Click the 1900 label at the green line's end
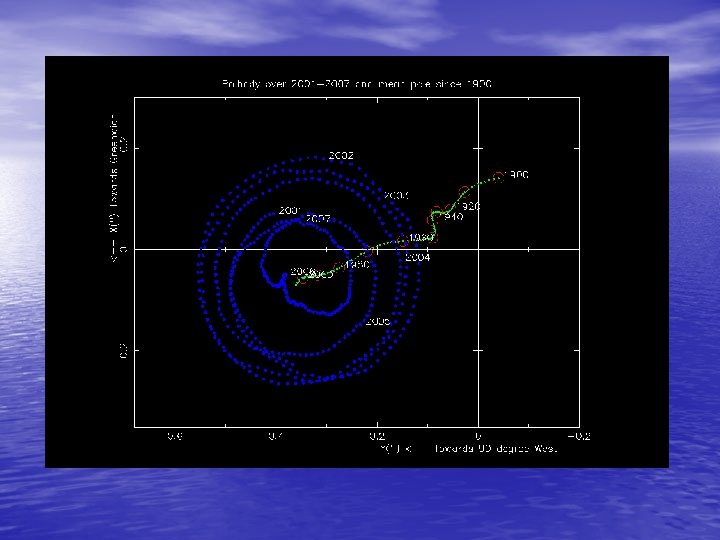720x540 pixels. 516,174
